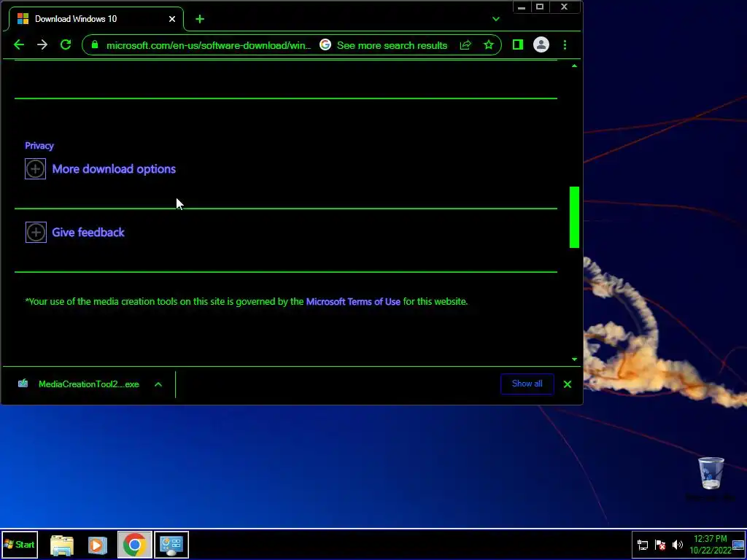Open the Chrome profile avatar
Image resolution: width=747 pixels, height=560 pixels.
click(x=541, y=44)
